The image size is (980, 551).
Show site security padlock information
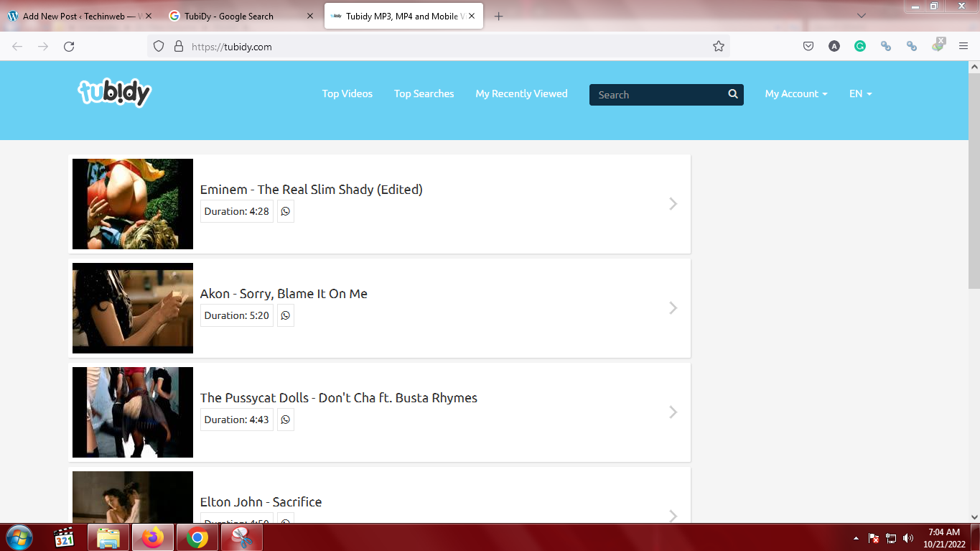click(179, 47)
